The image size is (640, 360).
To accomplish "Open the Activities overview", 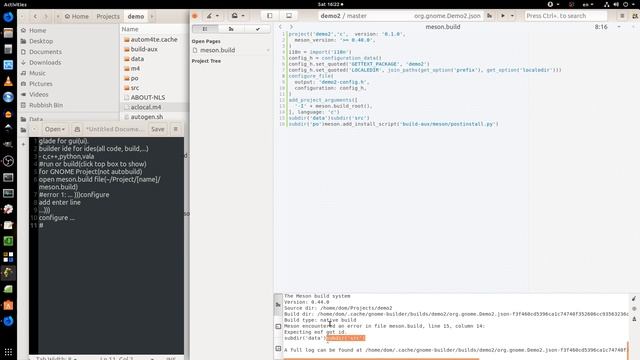I will 15,4.
